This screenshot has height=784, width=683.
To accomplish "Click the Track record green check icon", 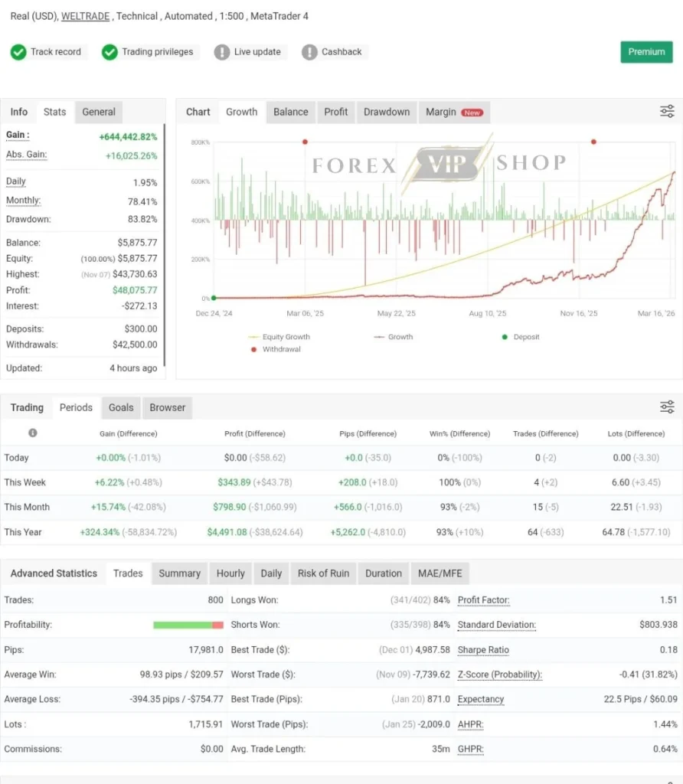I will pos(18,52).
